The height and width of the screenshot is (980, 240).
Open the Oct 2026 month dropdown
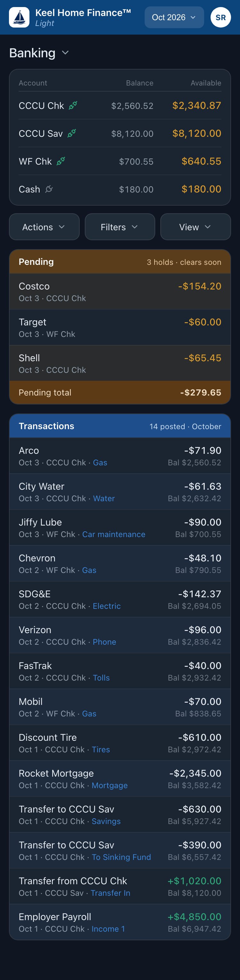[x=174, y=18]
